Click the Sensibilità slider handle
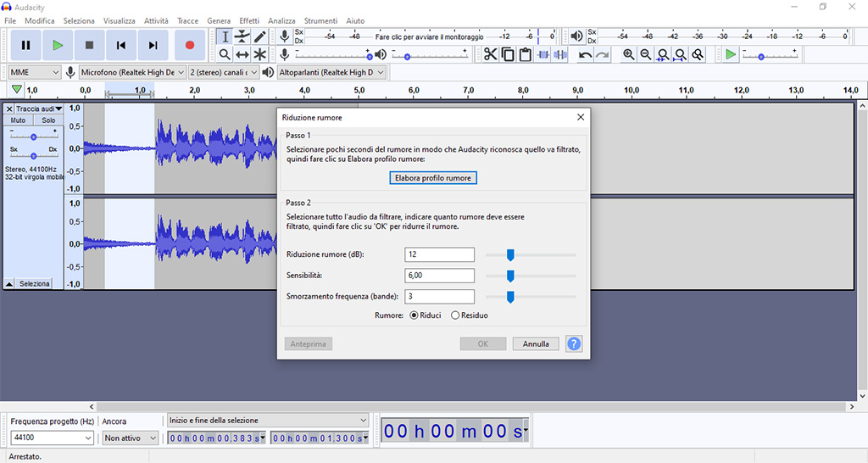This screenshot has width=868, height=463. 510,276
